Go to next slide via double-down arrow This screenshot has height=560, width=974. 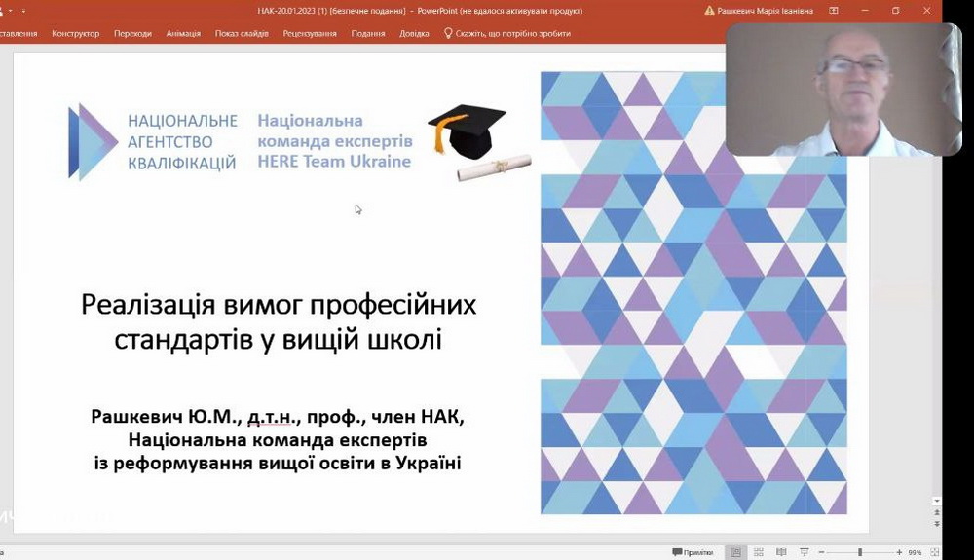click(937, 523)
